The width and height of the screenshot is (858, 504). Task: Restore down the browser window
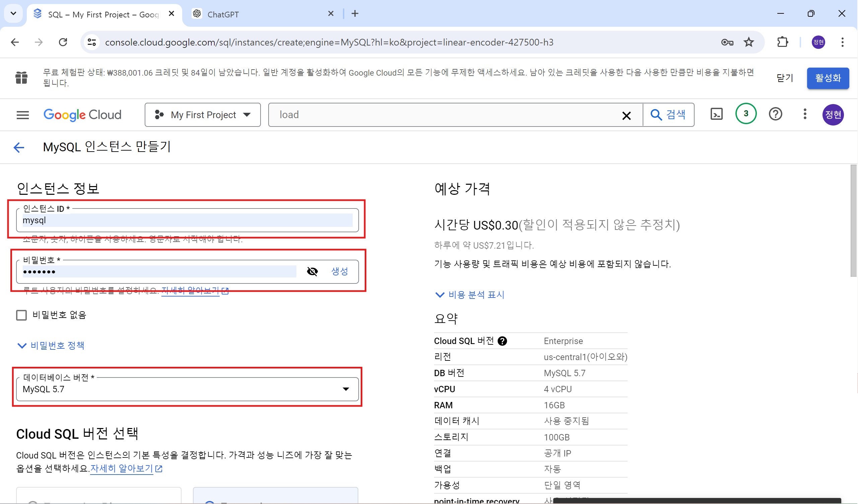pyautogui.click(x=811, y=14)
